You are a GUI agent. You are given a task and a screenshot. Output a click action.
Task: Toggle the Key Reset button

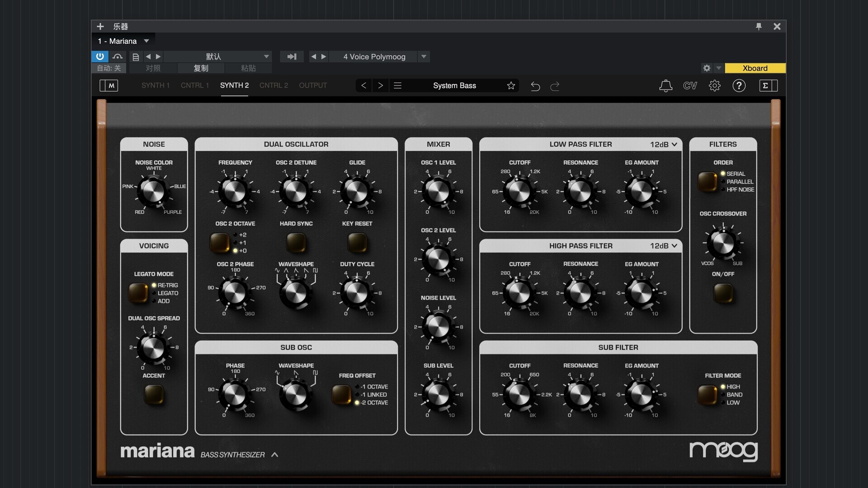pyautogui.click(x=357, y=243)
